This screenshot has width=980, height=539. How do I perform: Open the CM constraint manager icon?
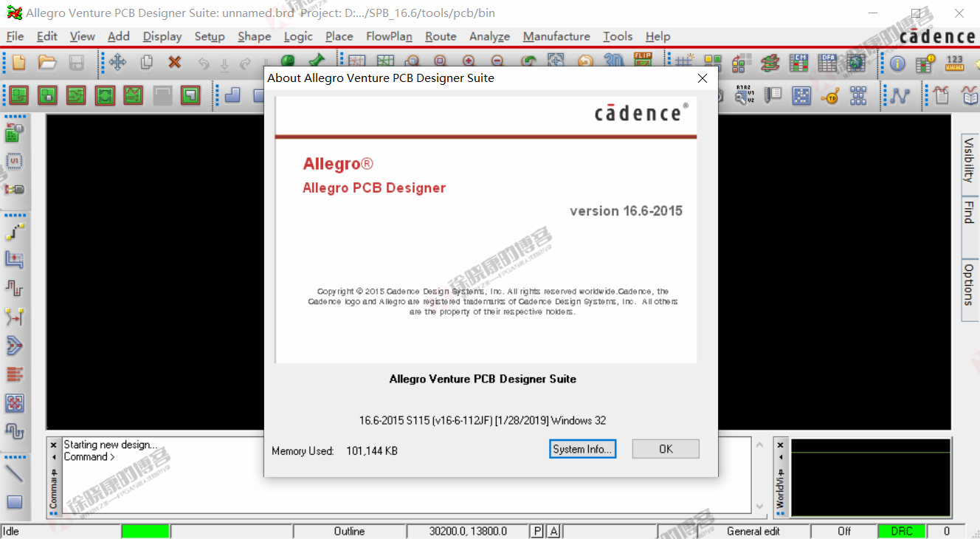click(x=798, y=63)
